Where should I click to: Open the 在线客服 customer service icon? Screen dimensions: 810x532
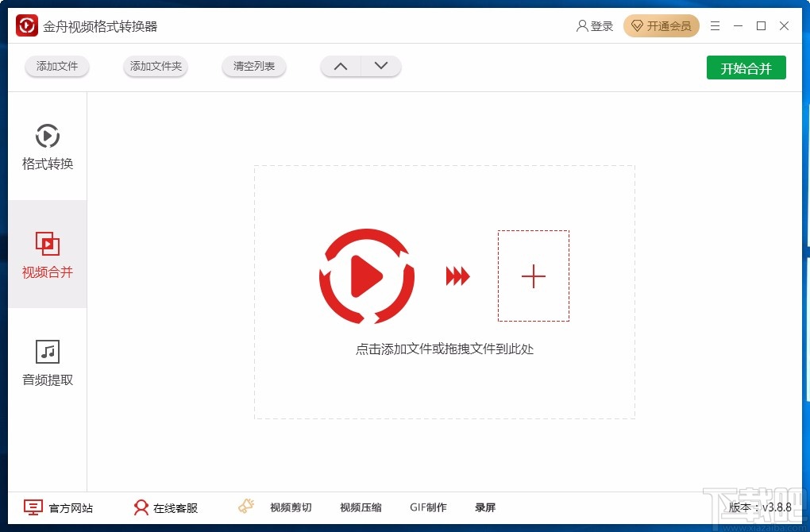click(x=141, y=506)
